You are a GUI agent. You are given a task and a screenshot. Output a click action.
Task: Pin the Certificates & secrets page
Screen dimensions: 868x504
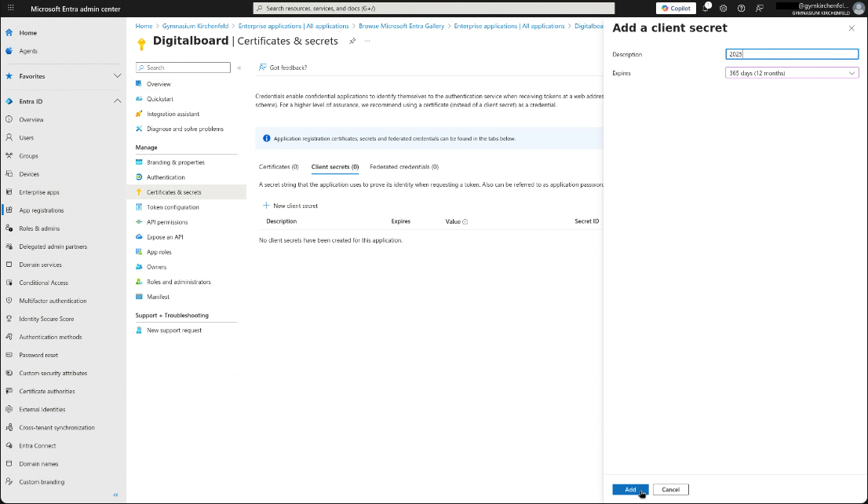[x=352, y=42]
